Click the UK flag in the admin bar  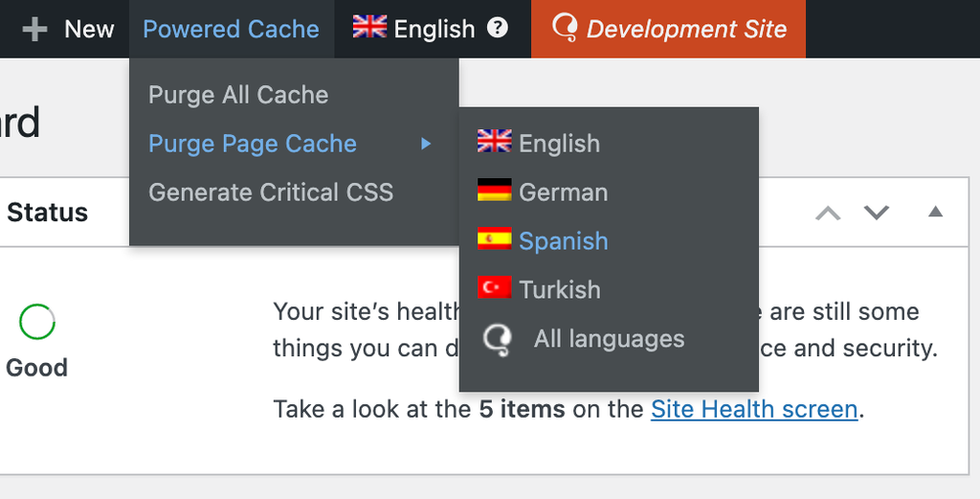[369, 27]
